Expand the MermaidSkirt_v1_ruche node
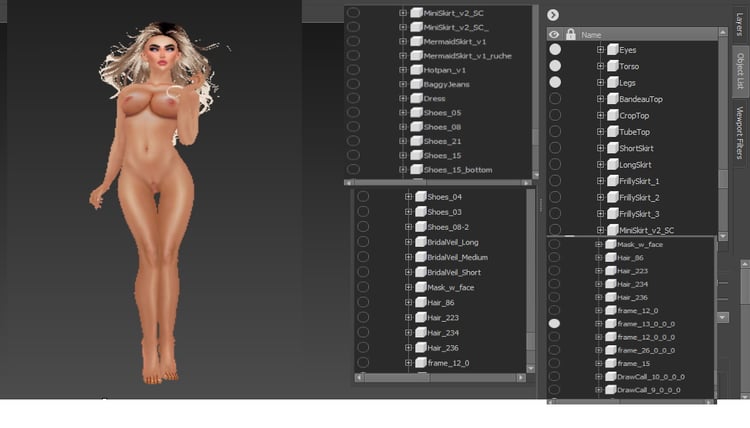 pos(403,55)
